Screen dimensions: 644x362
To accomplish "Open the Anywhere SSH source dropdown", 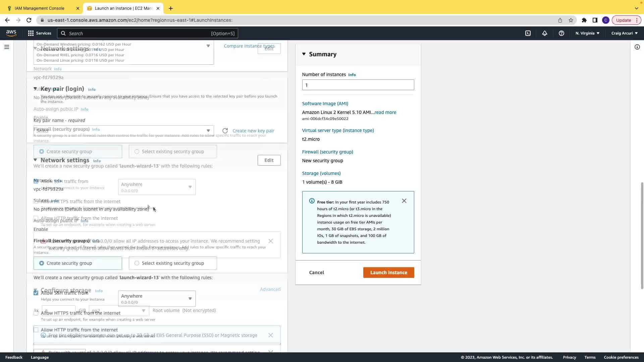I will pos(157,298).
